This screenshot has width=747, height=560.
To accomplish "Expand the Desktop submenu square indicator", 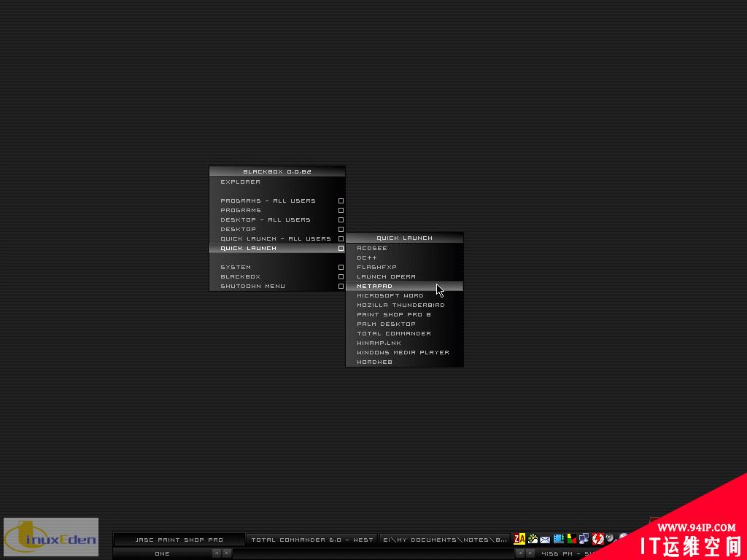I will tap(341, 230).
